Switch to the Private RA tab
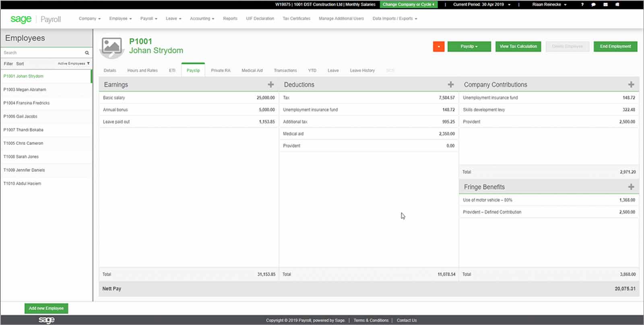 [221, 70]
